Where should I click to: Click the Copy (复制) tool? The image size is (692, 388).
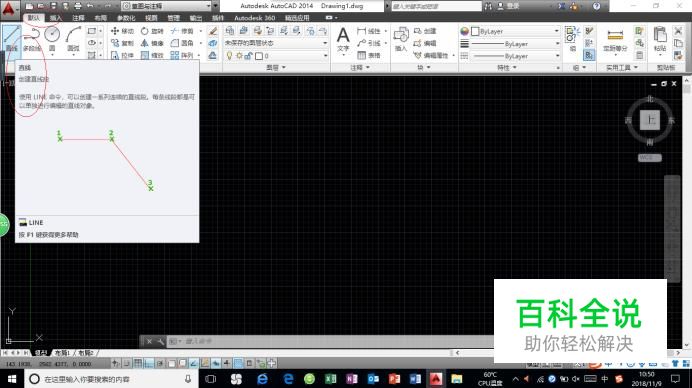[122, 43]
